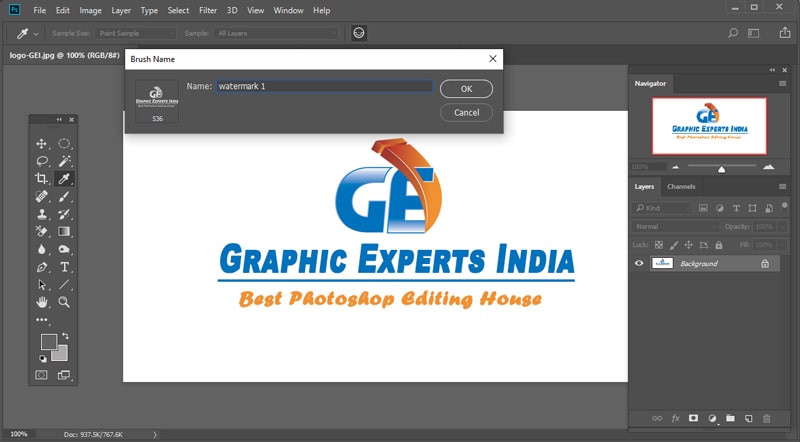Image resolution: width=800 pixels, height=442 pixels.
Task: Toggle the type layer filter
Action: coord(736,208)
